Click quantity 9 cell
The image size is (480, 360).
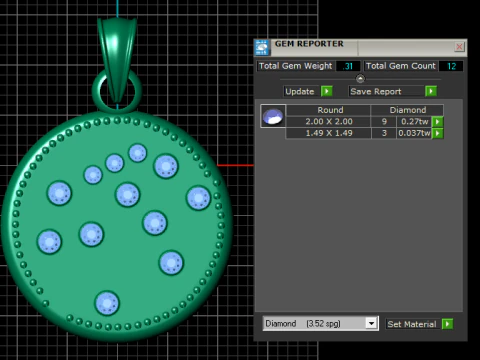tap(384, 122)
